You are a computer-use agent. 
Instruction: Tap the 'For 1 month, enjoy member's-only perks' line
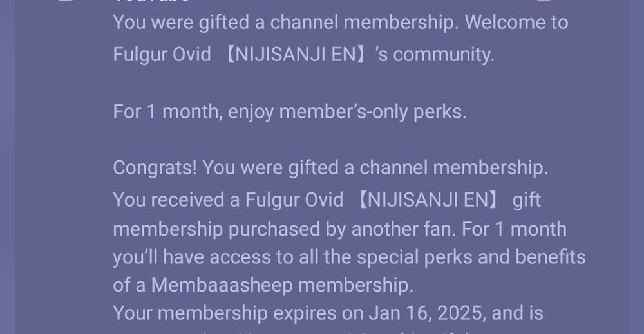click(x=290, y=111)
